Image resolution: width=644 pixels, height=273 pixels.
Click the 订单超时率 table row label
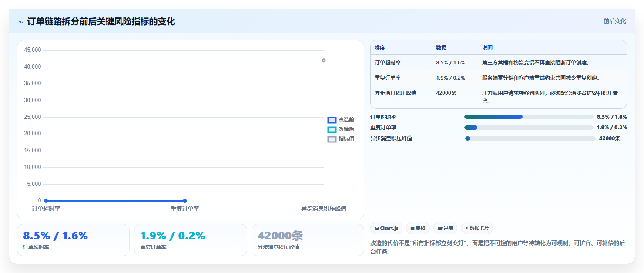(388, 63)
